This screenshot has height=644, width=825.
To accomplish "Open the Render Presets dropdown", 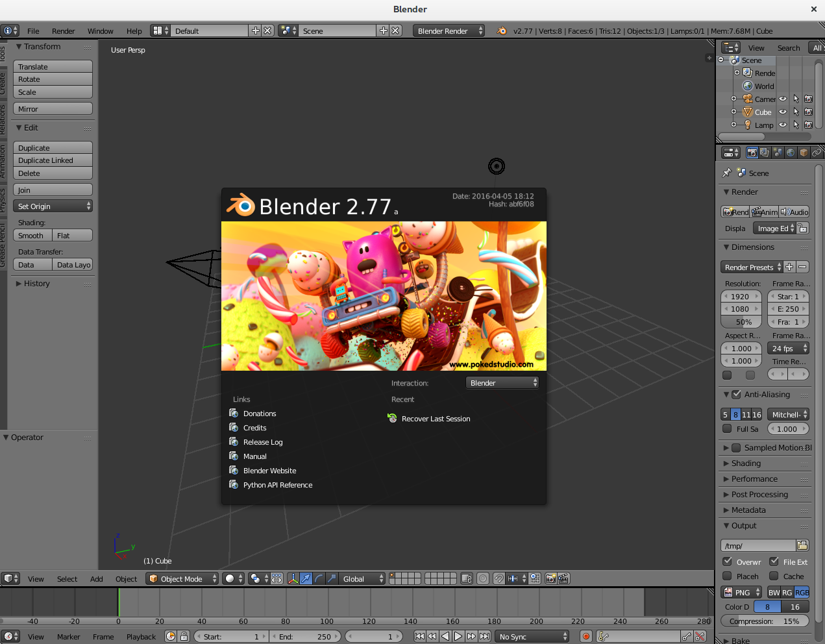I will click(752, 267).
